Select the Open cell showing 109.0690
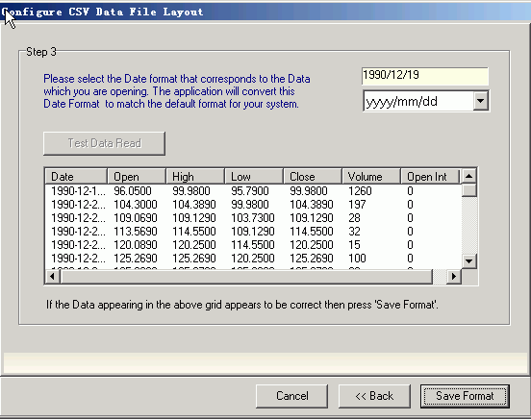The height and width of the screenshot is (420, 531). (x=136, y=218)
